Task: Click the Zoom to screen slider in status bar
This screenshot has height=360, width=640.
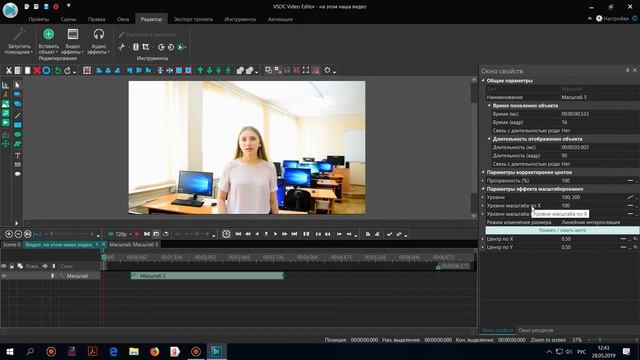Action: pos(611,340)
